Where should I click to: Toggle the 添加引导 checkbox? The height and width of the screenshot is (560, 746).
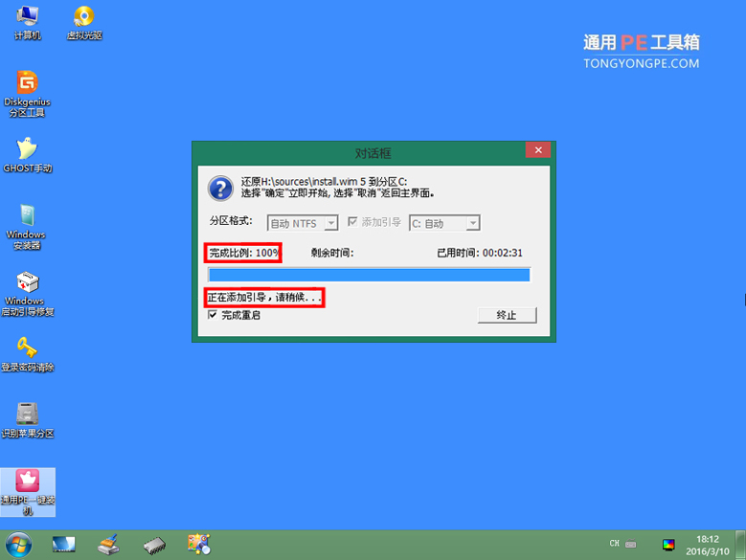[352, 221]
